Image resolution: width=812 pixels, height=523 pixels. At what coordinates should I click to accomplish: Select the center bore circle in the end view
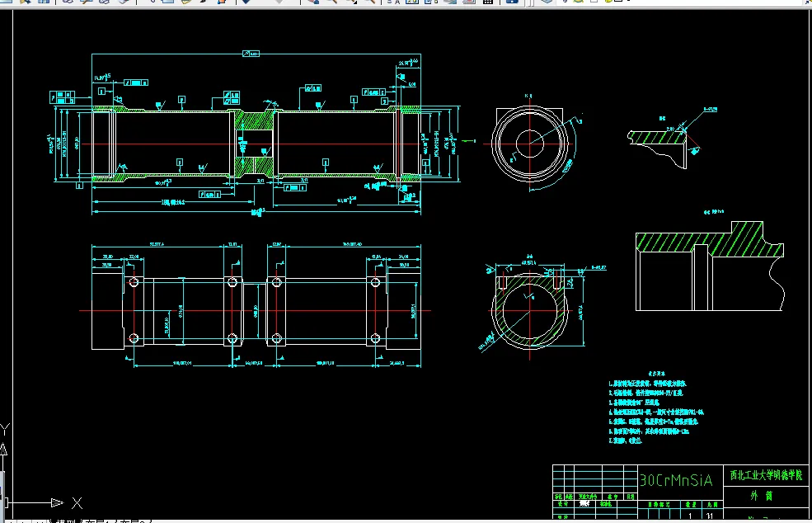pyautogui.click(x=530, y=144)
